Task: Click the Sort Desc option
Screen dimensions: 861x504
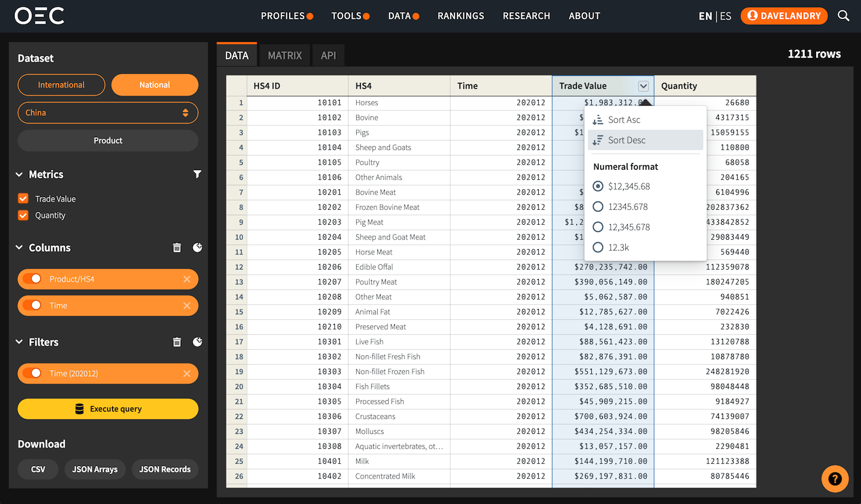Action: click(645, 140)
